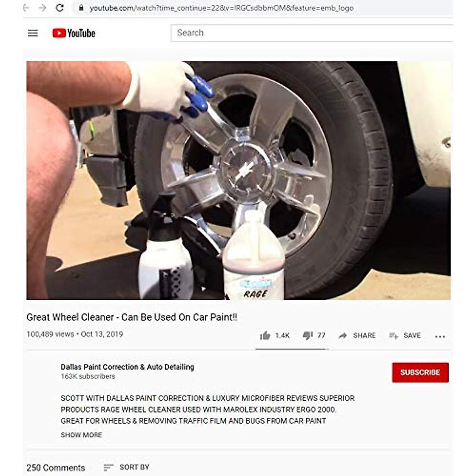The image size is (476, 476).
Task: Open the YouTube hamburger menu
Action: [33, 33]
